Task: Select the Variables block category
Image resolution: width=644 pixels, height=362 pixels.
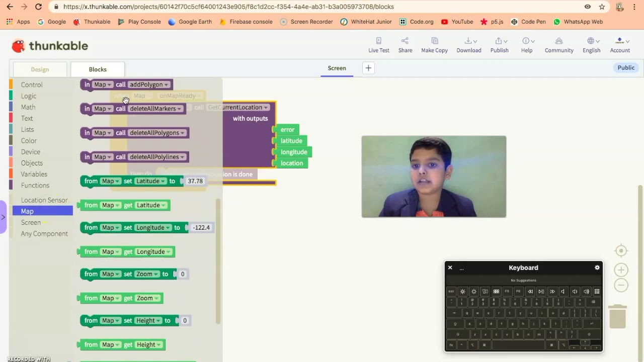Action: (34, 174)
